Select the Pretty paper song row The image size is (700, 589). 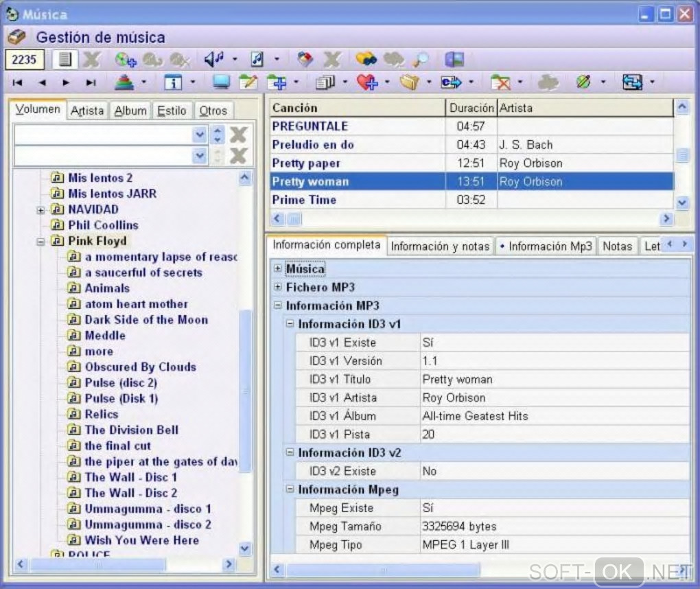click(x=306, y=163)
